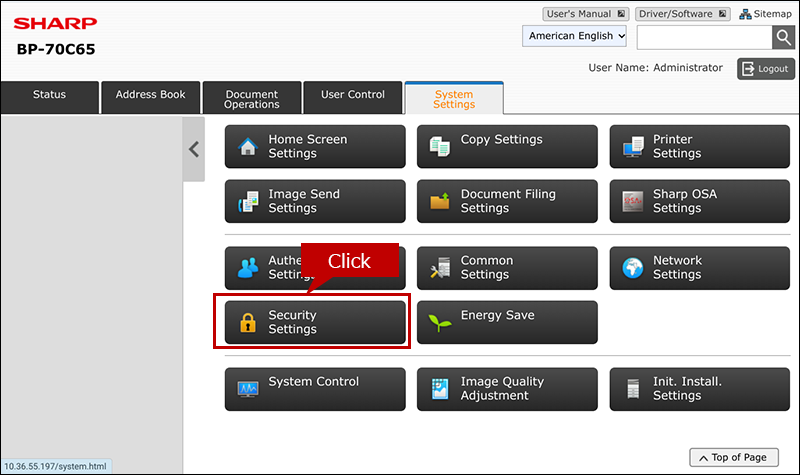Open Image Send Settings
The width and height of the screenshot is (800, 475).
(x=315, y=201)
